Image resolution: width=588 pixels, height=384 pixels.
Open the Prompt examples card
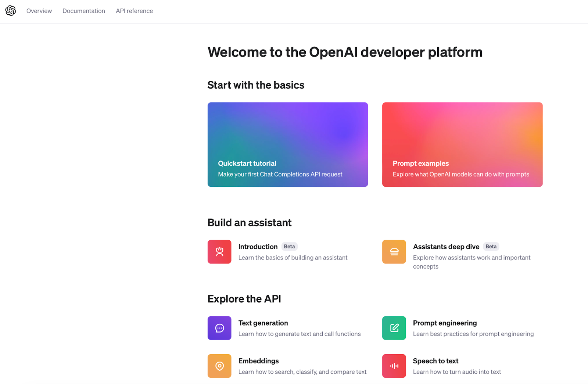pyautogui.click(x=462, y=144)
